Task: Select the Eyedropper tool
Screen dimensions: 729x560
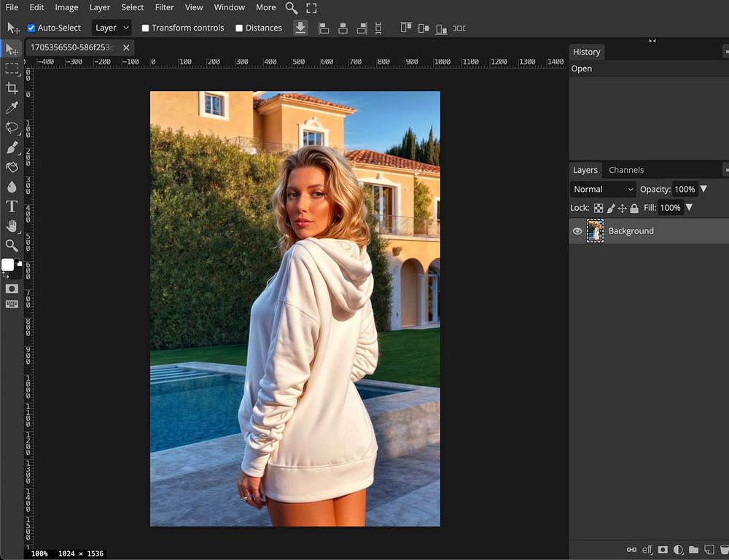Action: pyautogui.click(x=12, y=108)
